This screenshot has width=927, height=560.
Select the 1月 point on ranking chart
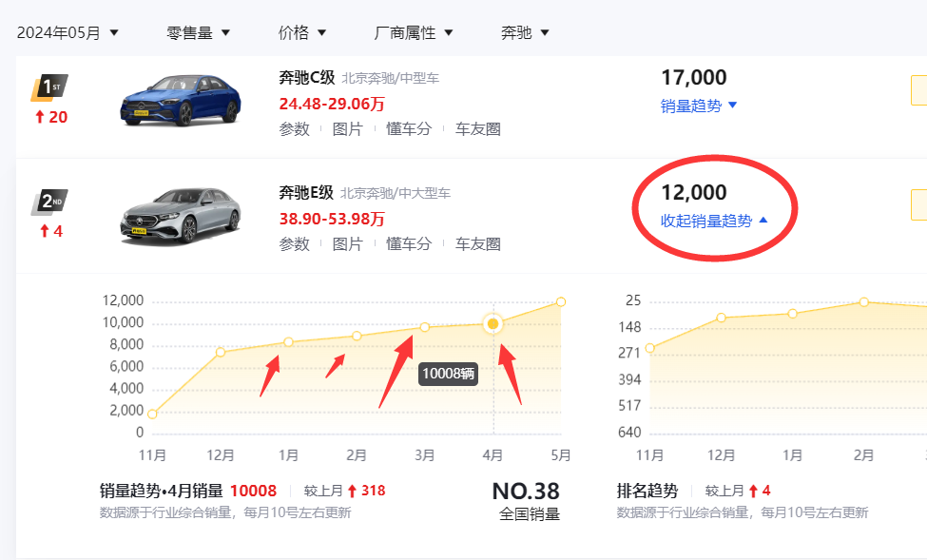792,314
